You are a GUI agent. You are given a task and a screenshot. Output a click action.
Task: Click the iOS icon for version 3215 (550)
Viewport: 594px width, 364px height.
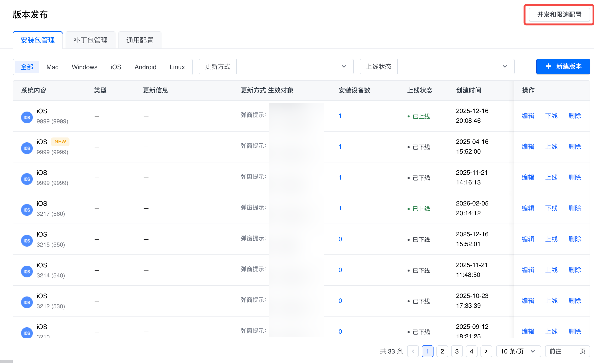click(27, 241)
